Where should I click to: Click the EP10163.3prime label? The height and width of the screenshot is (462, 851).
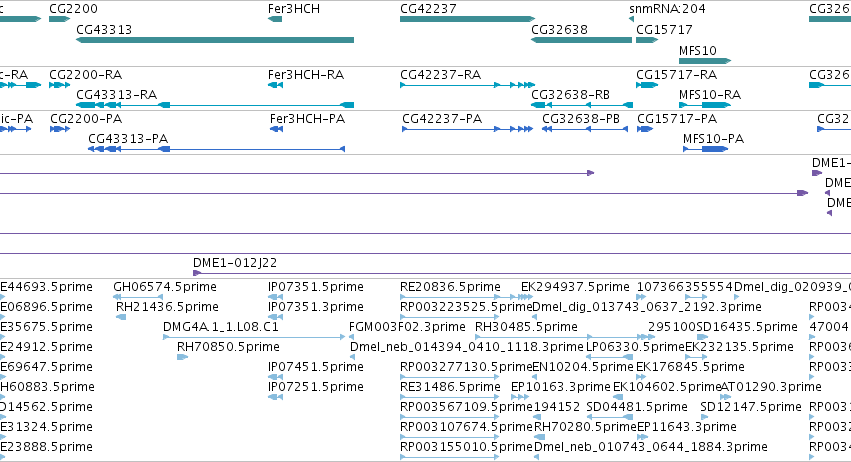point(561,387)
